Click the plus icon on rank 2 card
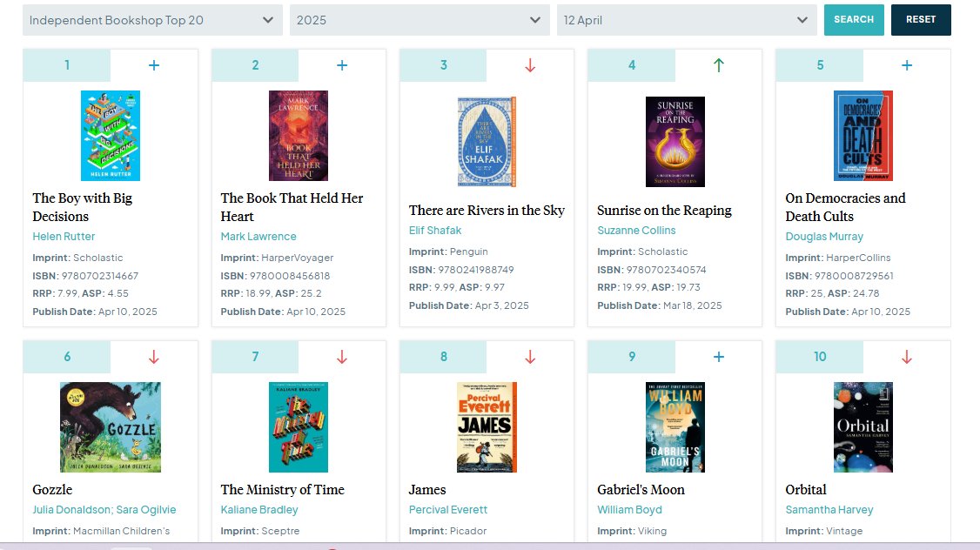The height and width of the screenshot is (550, 980). [342, 65]
